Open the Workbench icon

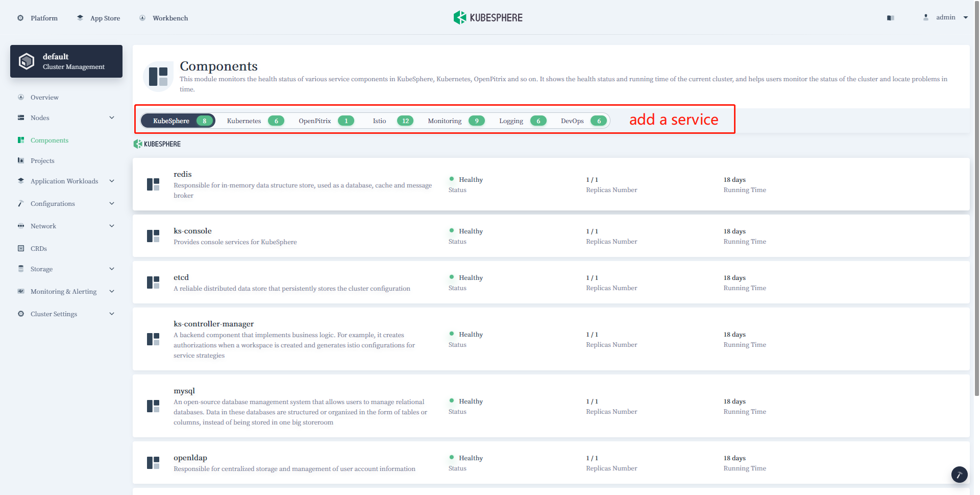pyautogui.click(x=142, y=17)
